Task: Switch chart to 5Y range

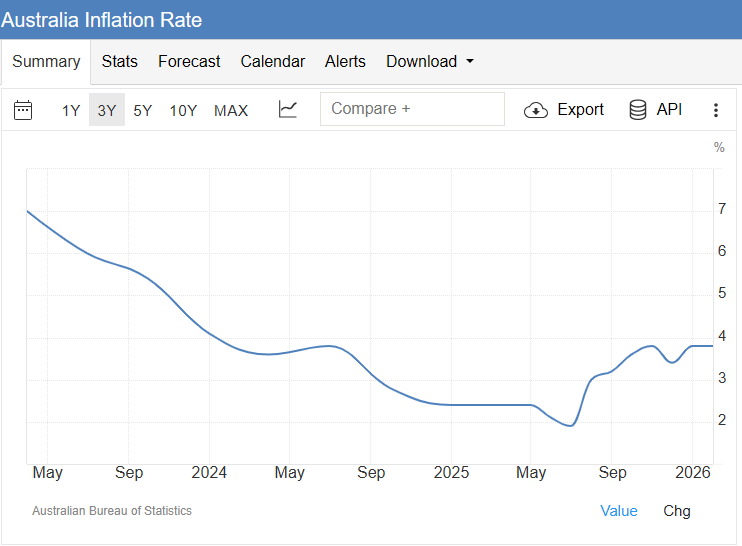Action: pos(143,110)
